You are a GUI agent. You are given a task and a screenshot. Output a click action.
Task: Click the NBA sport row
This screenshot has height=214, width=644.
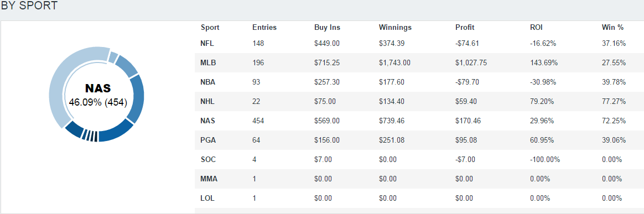[x=419, y=82]
